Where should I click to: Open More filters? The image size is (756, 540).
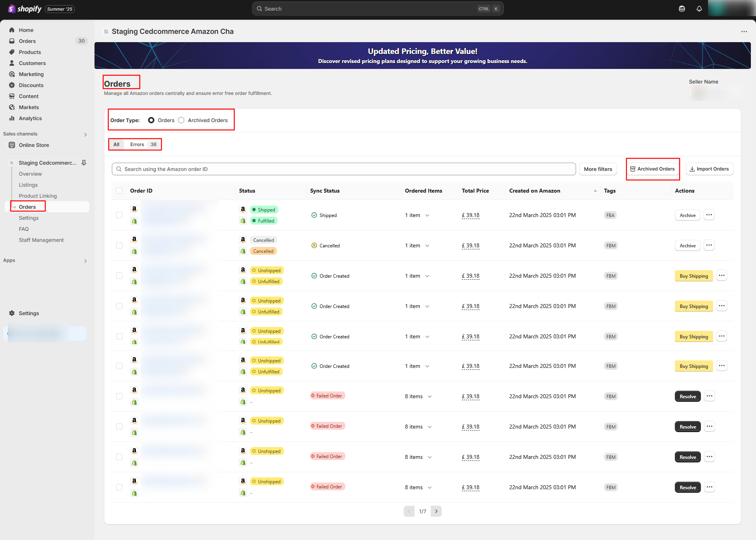[x=598, y=169]
